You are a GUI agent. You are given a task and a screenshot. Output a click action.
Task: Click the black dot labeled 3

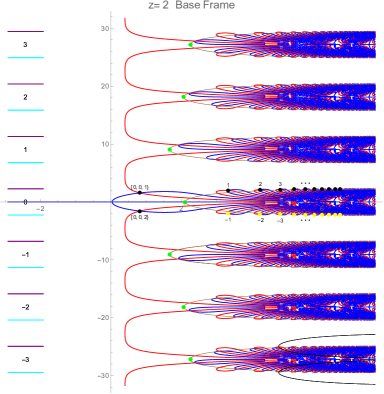pos(280,190)
